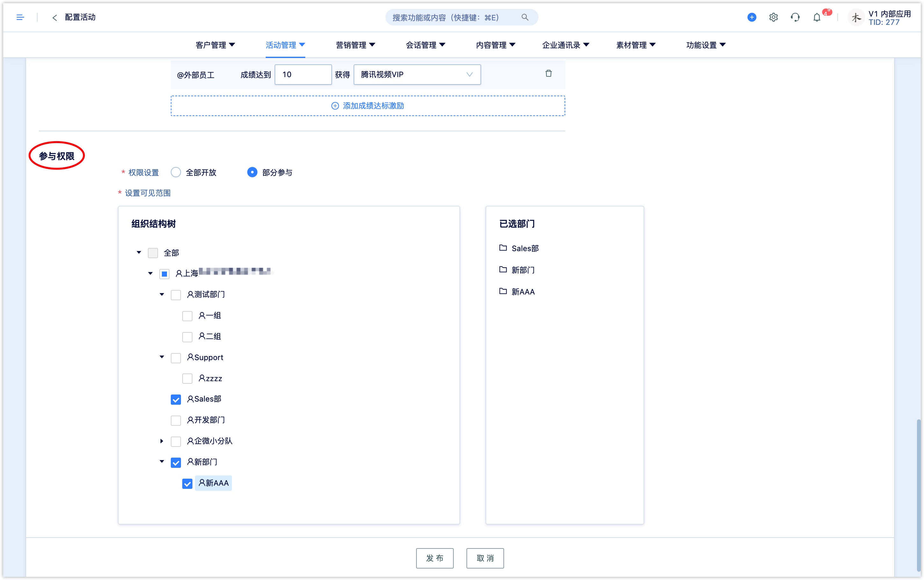Check the Support checkbox
The image size is (924, 580).
(176, 358)
